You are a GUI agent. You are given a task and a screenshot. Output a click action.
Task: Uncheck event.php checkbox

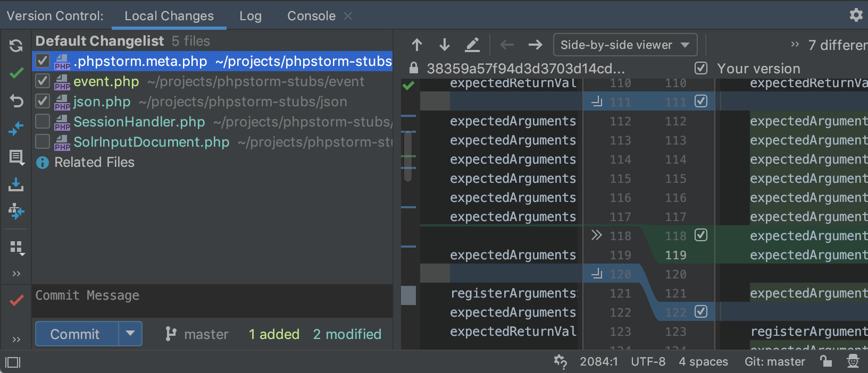43,81
